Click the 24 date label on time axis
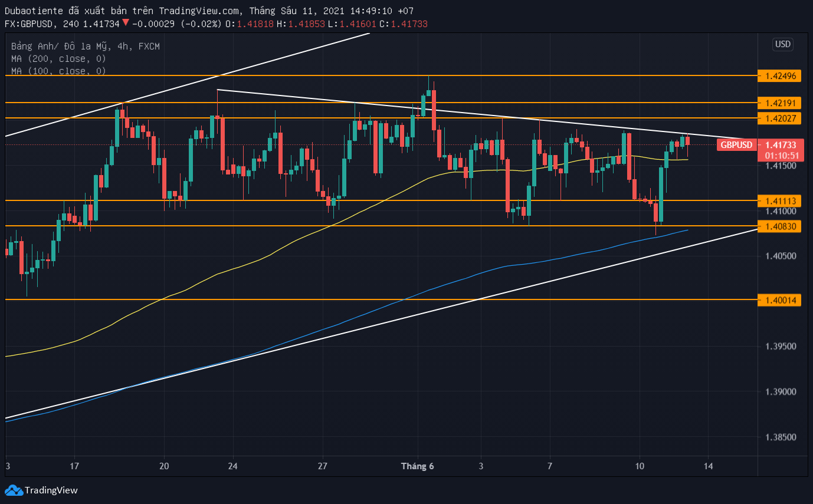 [232, 466]
